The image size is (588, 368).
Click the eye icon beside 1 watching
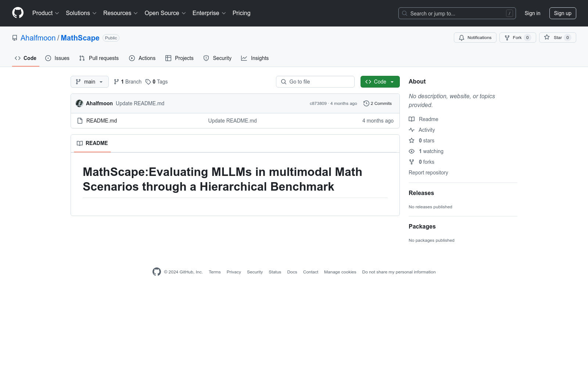coord(412,151)
